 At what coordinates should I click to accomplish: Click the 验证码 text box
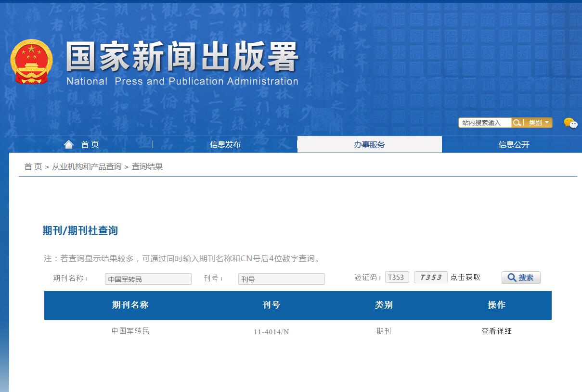[x=397, y=277]
